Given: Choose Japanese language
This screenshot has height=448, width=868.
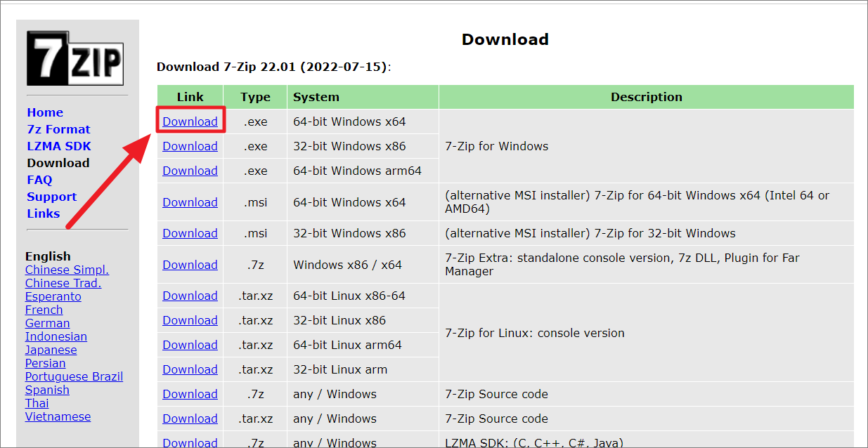Looking at the screenshot, I should pyautogui.click(x=51, y=350).
